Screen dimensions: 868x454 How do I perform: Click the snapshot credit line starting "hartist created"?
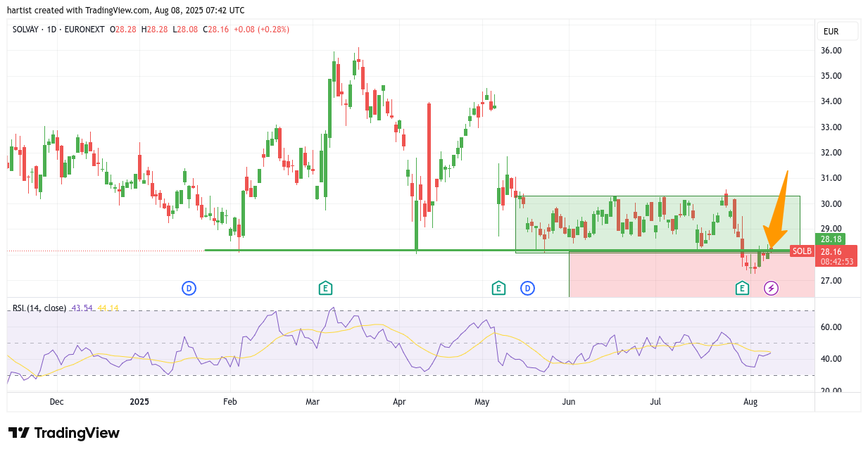[126, 10]
